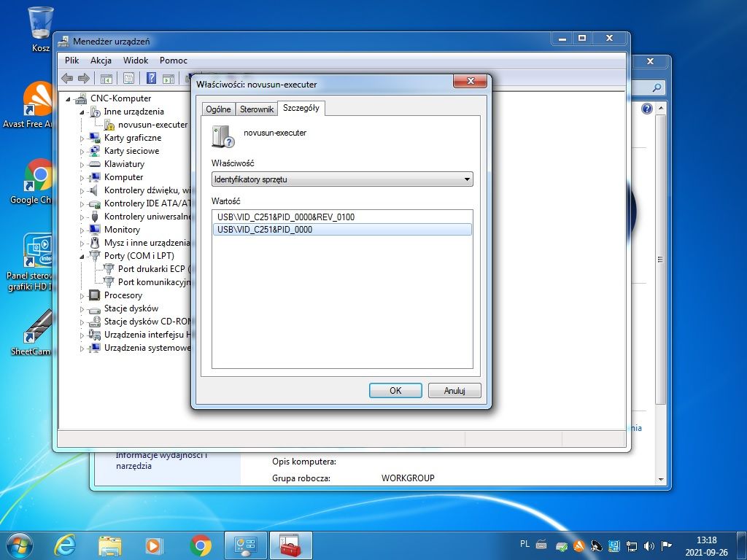Select the Port komunikacyjny tree item
747x560 pixels.
[x=153, y=282]
